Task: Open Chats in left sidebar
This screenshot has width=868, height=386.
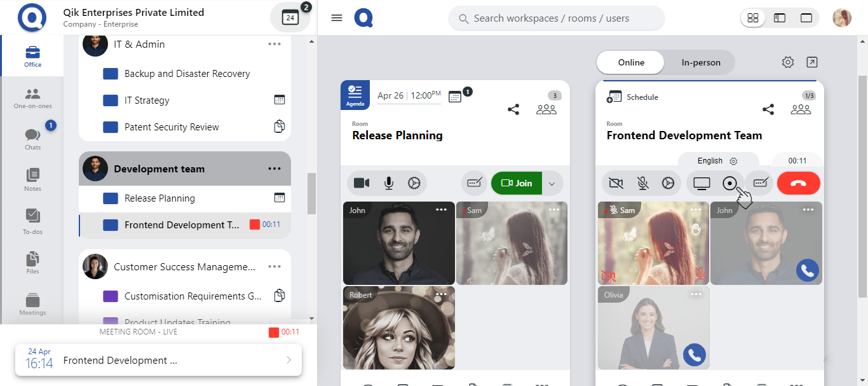Action: [32, 139]
